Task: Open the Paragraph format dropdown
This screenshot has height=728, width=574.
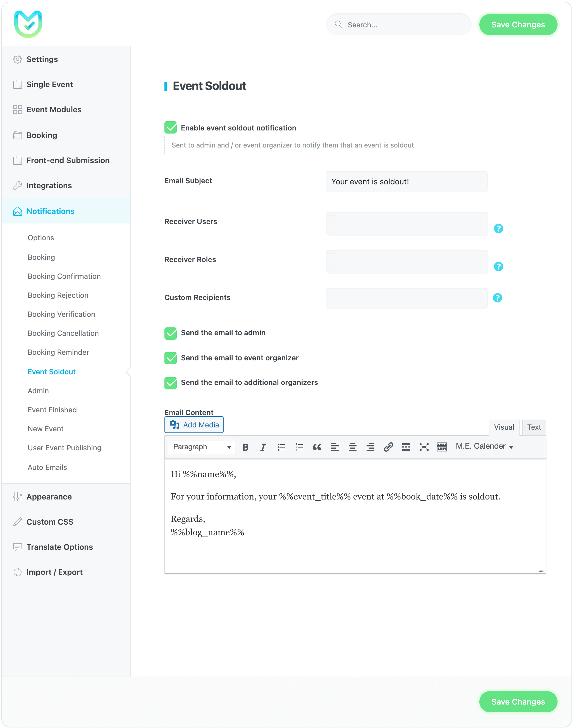Action: 202,447
